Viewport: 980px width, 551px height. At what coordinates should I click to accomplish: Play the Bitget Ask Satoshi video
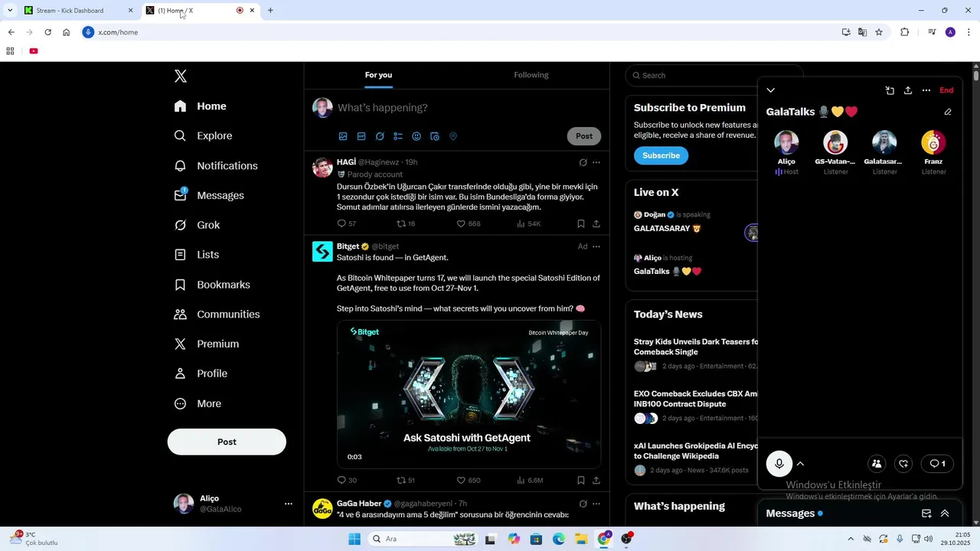tap(469, 394)
